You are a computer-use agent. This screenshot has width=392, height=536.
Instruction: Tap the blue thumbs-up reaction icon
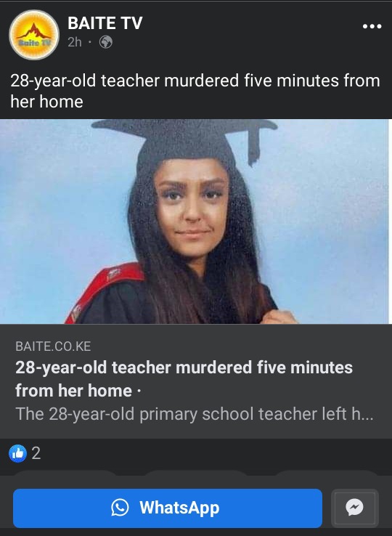(17, 453)
